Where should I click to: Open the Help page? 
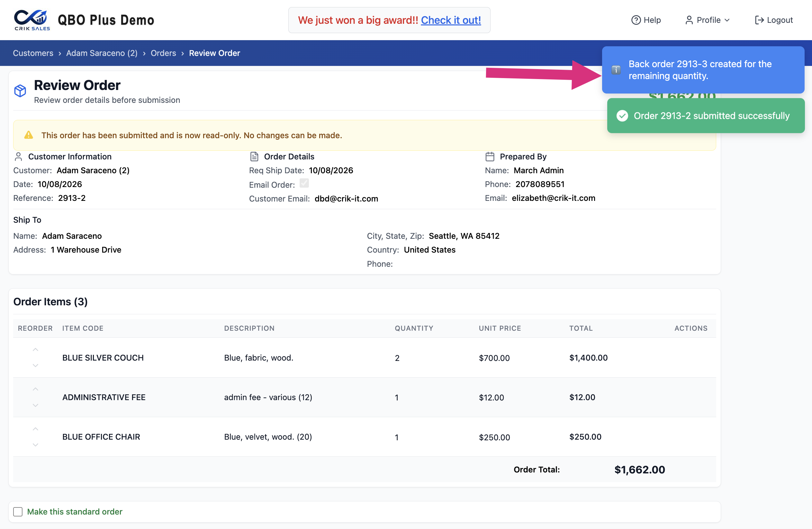click(646, 20)
